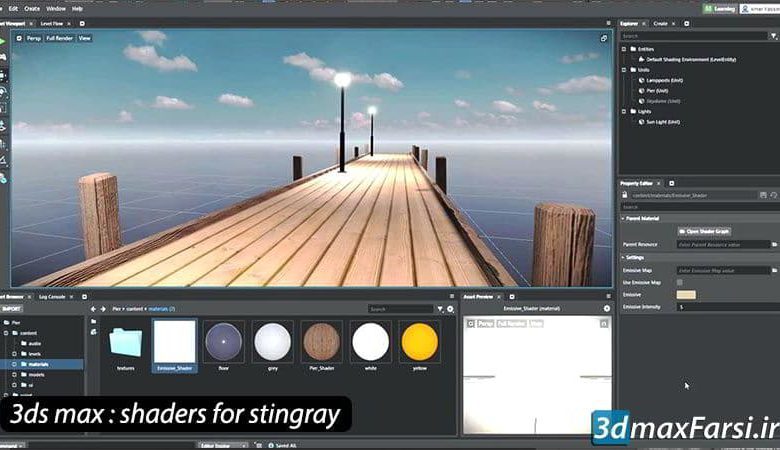Browse folder icon for Parent Resource
Viewport: 780px width, 450px height.
[x=775, y=244]
